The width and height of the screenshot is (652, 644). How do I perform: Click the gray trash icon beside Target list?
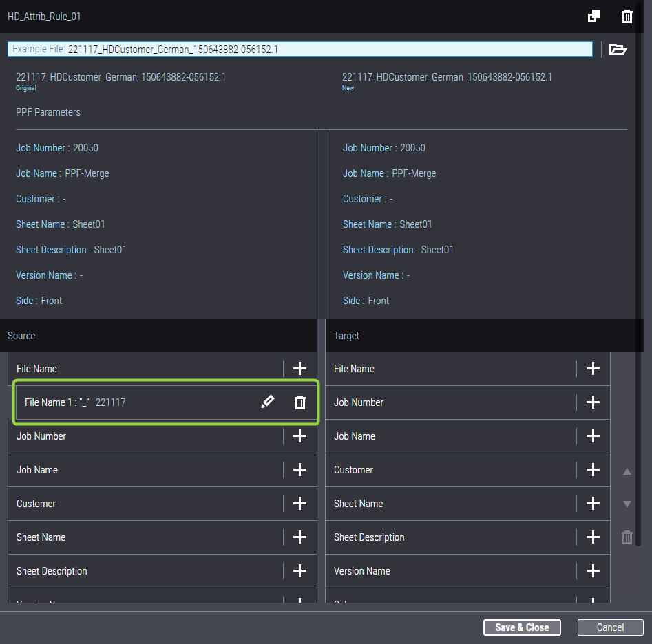pos(627,537)
